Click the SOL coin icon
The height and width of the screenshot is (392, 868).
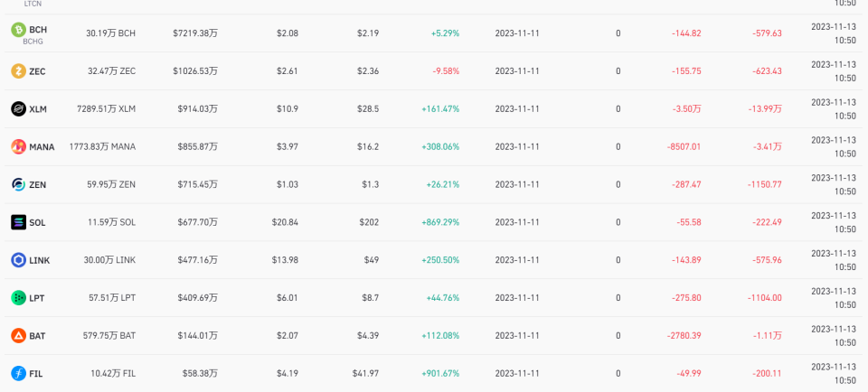point(18,222)
